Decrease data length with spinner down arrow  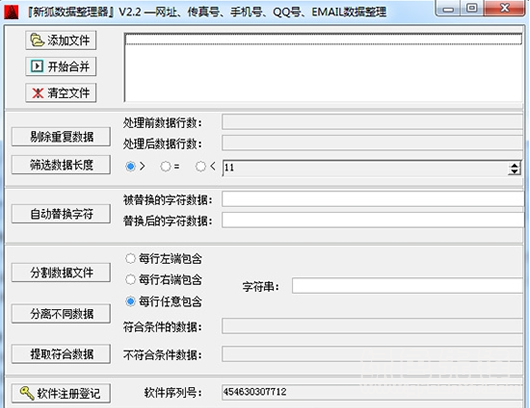pos(514,171)
